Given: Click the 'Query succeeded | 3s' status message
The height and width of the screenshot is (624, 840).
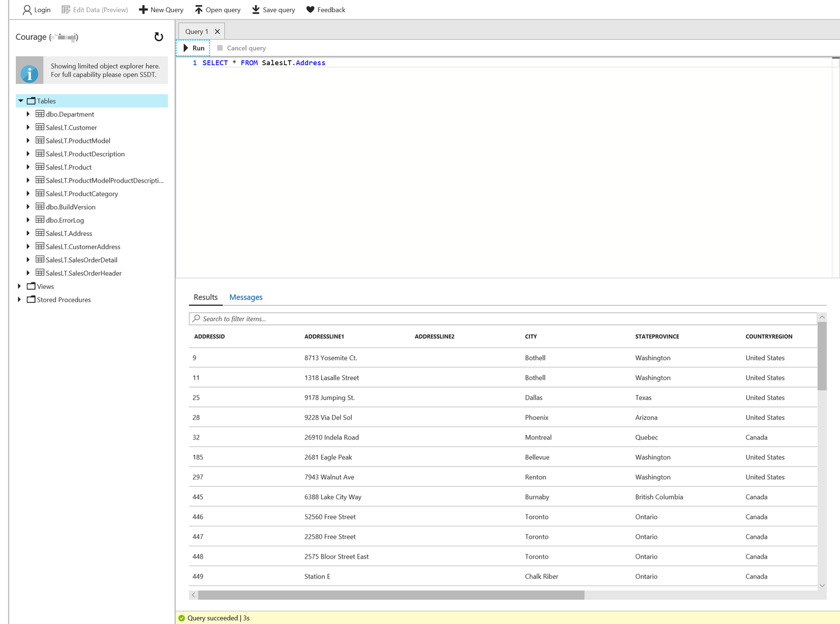Looking at the screenshot, I should (219, 618).
